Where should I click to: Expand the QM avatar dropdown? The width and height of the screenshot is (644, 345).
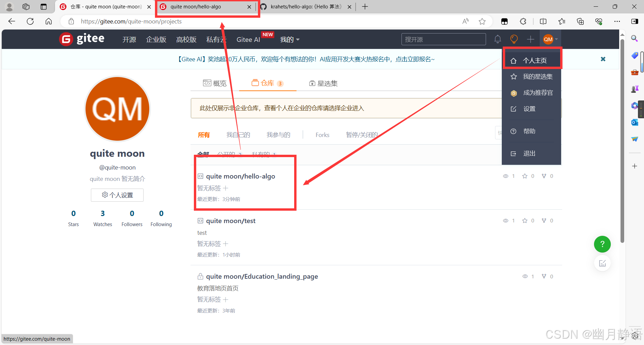[x=550, y=40]
